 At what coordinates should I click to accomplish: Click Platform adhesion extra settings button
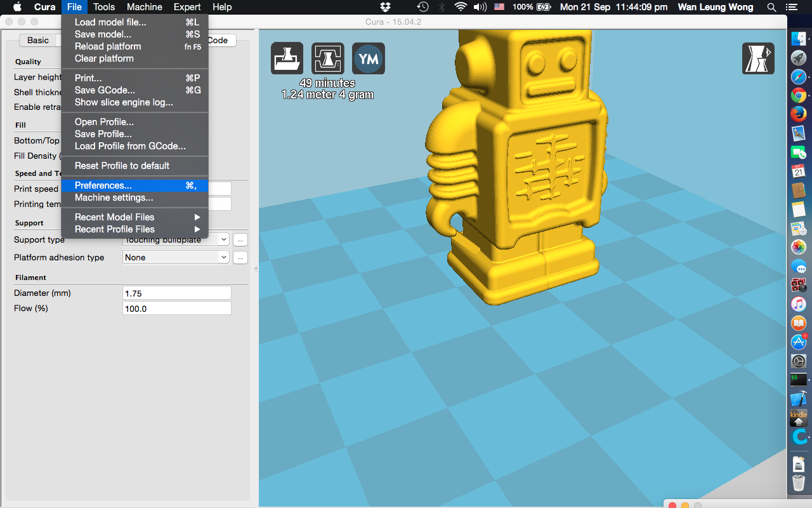[240, 257]
